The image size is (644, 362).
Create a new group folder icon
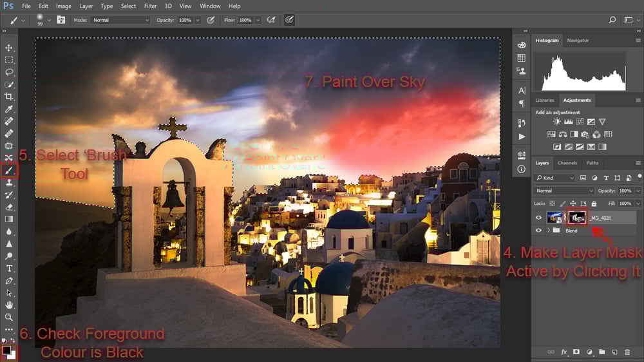(x=601, y=352)
